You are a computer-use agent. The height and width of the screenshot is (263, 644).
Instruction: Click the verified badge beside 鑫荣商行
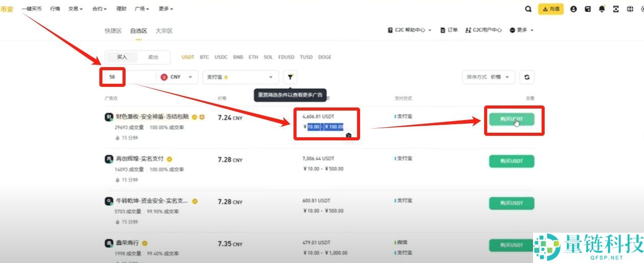coord(145,243)
